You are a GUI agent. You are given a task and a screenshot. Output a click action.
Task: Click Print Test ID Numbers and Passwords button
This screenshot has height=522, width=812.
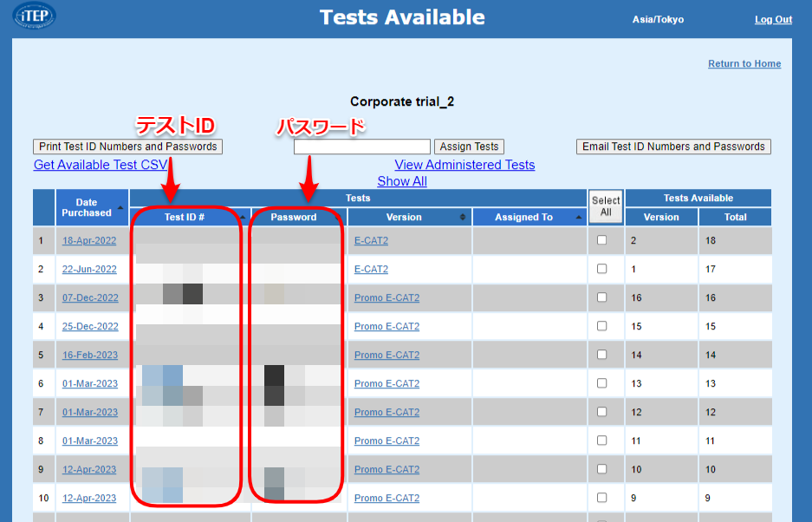coord(128,147)
